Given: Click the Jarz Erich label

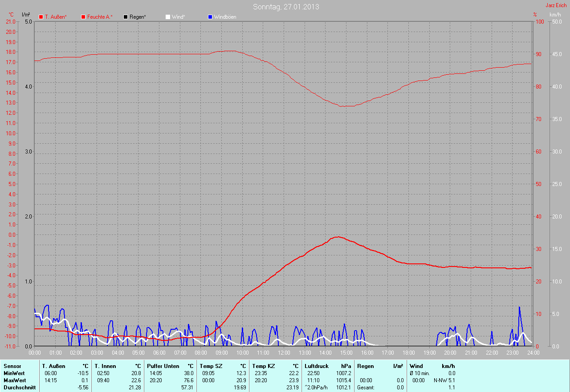Looking at the screenshot, I should pos(556,5).
